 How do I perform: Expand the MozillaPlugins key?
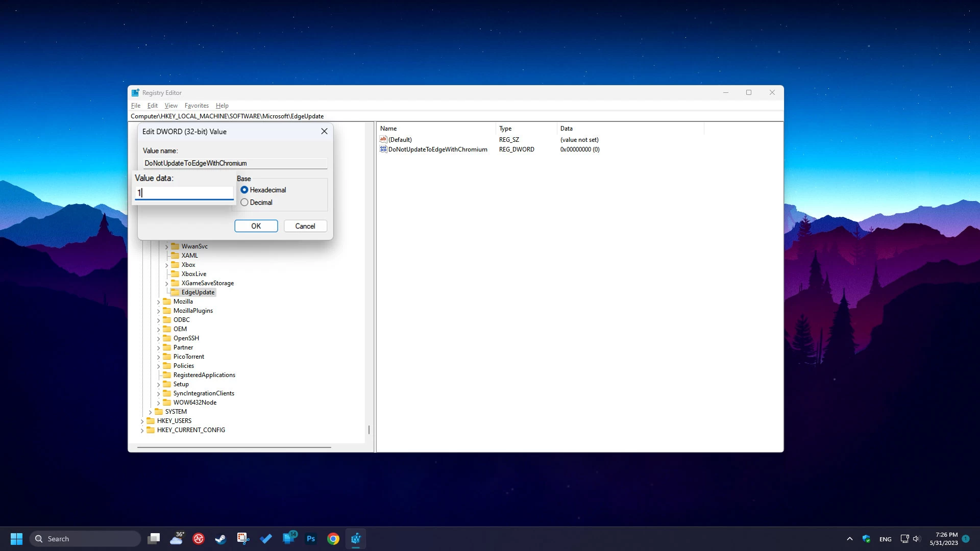click(x=158, y=311)
